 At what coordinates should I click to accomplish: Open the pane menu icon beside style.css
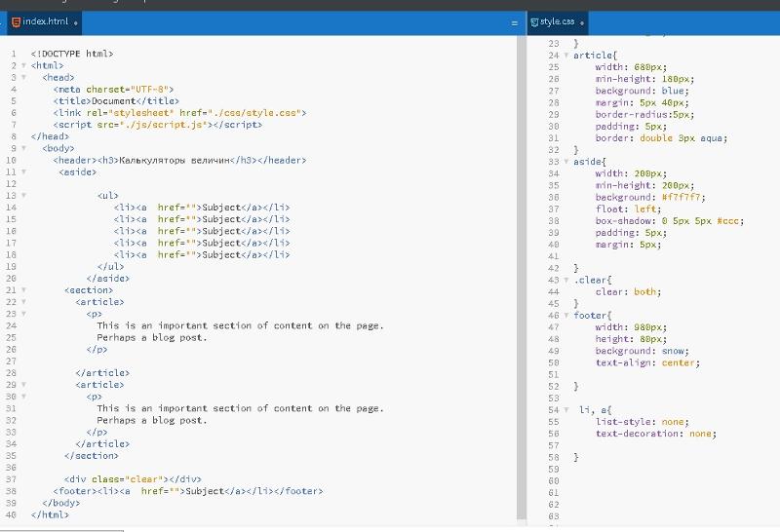coord(515,23)
